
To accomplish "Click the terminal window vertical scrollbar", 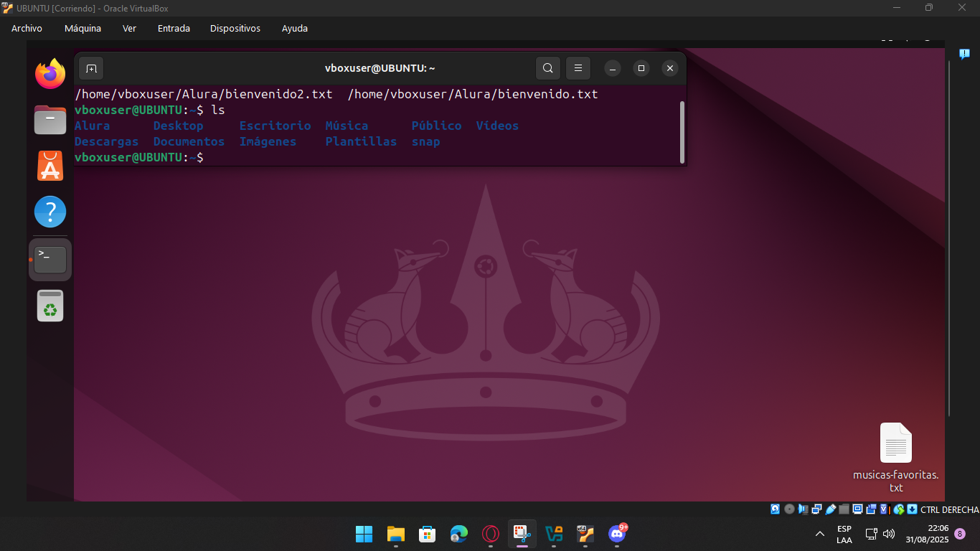I will (x=682, y=132).
